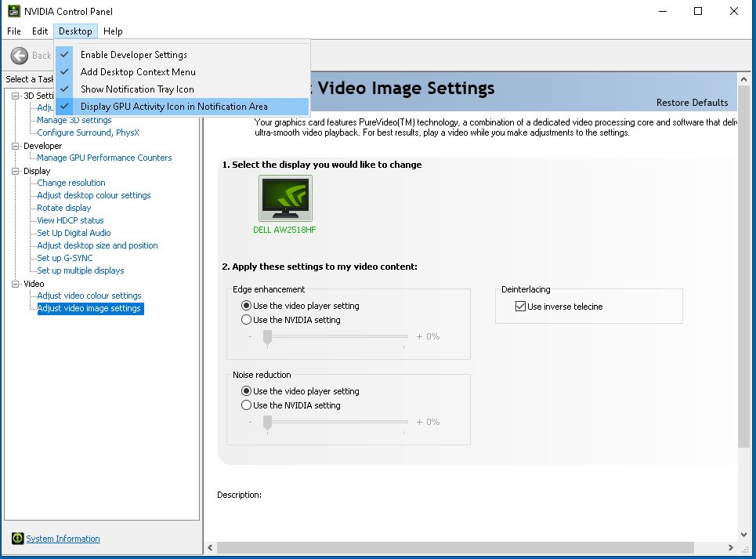Screen dimensions: 756x559
Task: Select the DELL AW2518HF monitor icon
Action: 285,198
